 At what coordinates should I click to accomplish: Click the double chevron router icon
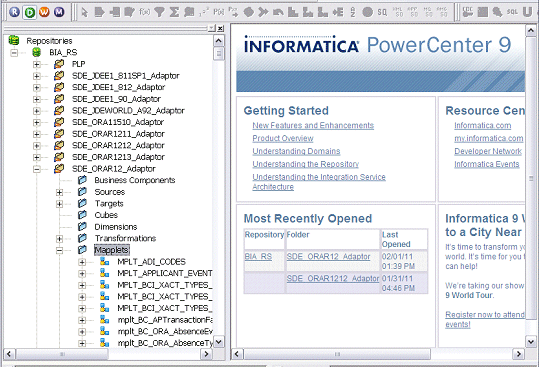pos(263,12)
